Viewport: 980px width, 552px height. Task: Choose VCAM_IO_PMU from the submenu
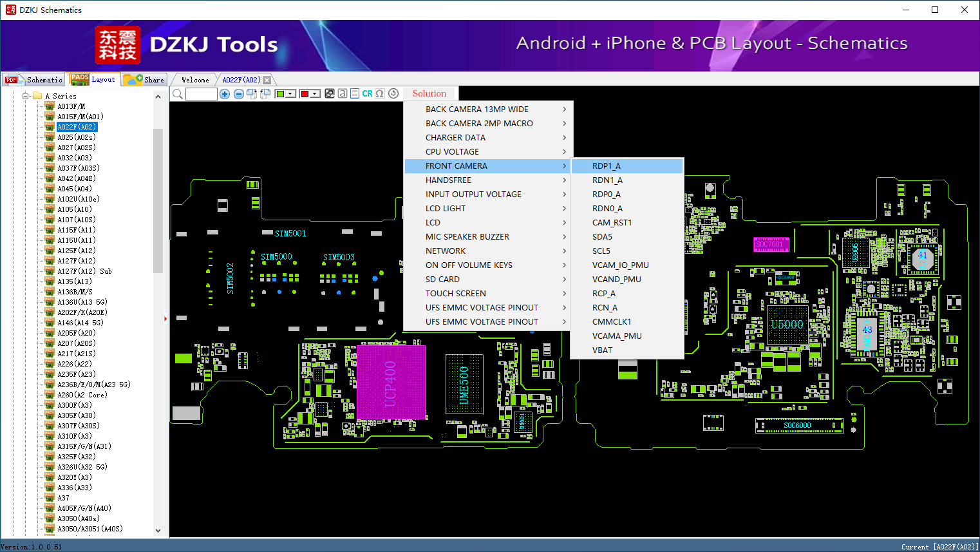point(627,265)
